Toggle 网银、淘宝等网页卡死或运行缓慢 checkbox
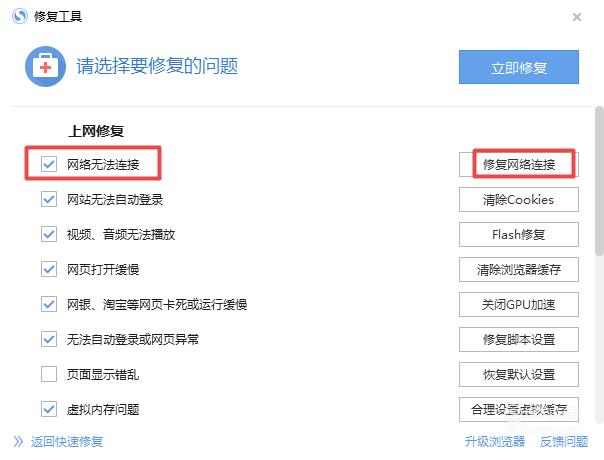Image resolution: width=604 pixels, height=460 pixels. 49,304
